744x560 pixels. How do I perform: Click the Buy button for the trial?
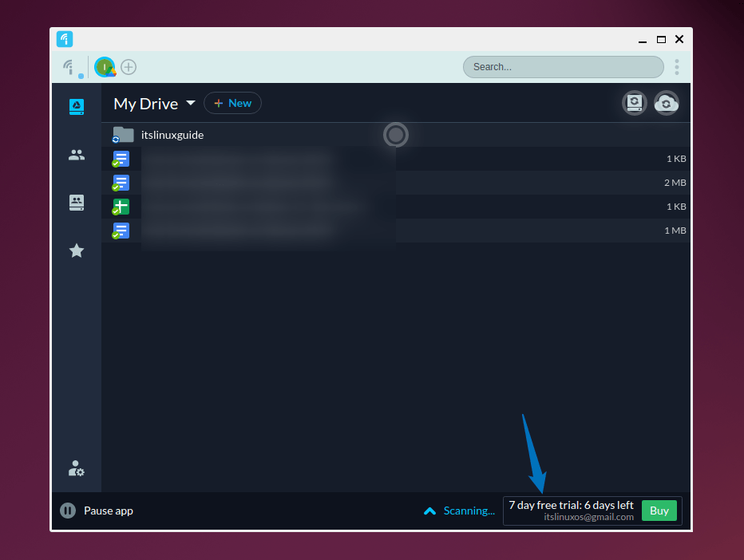[659, 511]
